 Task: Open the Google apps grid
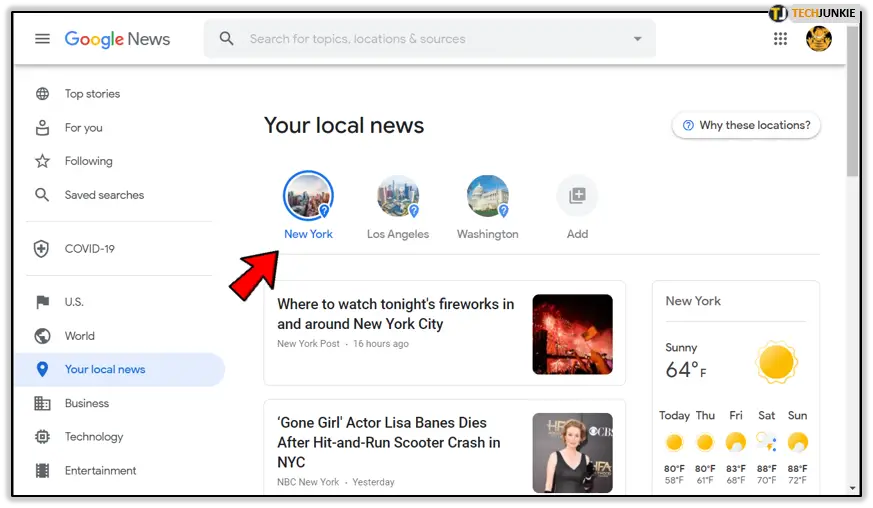780,38
